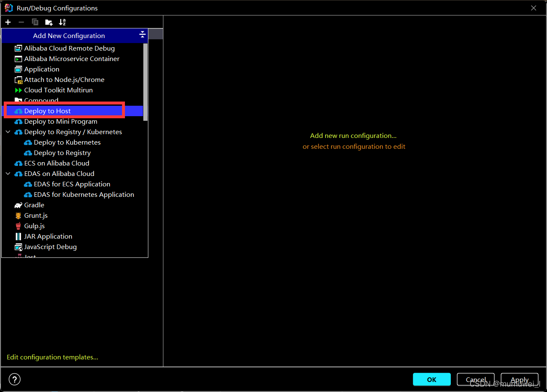Viewport: 547px width, 392px height.
Task: Click the Deploy to Host cloud icon
Action: point(18,111)
